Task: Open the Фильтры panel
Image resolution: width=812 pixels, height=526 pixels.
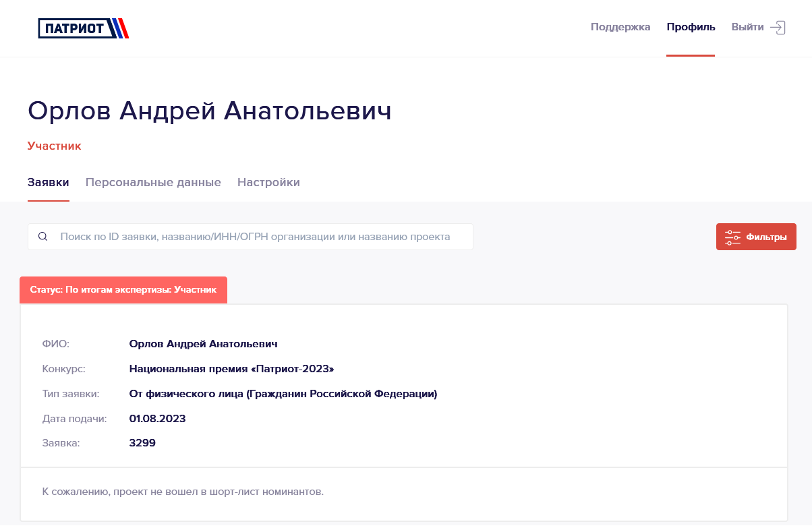Action: pos(756,237)
